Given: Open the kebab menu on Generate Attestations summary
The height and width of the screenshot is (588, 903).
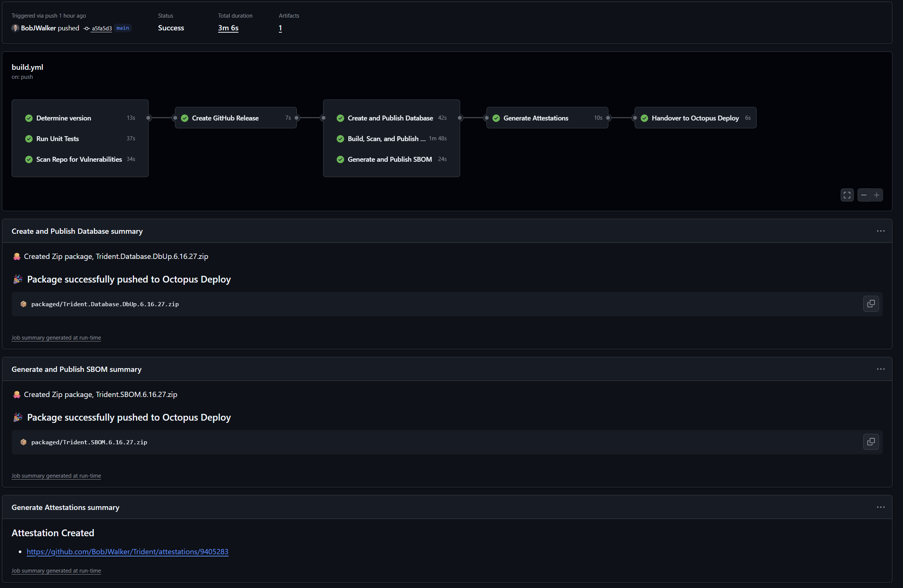Looking at the screenshot, I should pyautogui.click(x=880, y=507).
